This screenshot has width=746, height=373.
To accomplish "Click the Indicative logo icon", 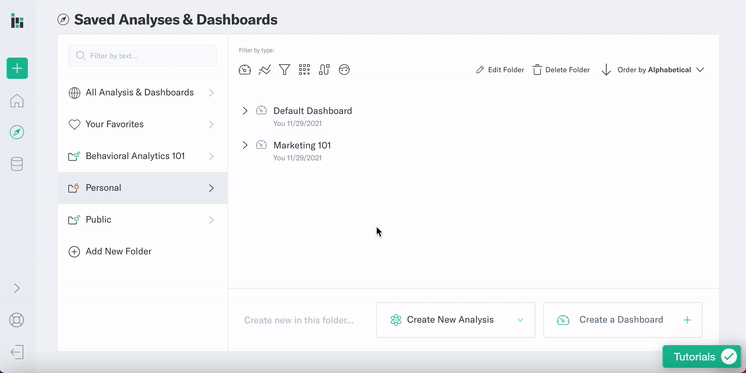I will coord(17,21).
